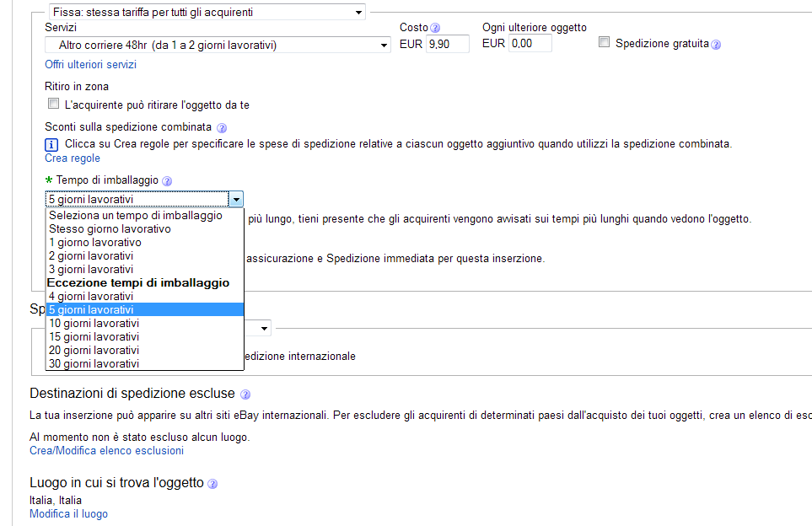Open help icon for Sconti sulla spedizione combinata
The width and height of the screenshot is (812, 526).
pos(222,128)
